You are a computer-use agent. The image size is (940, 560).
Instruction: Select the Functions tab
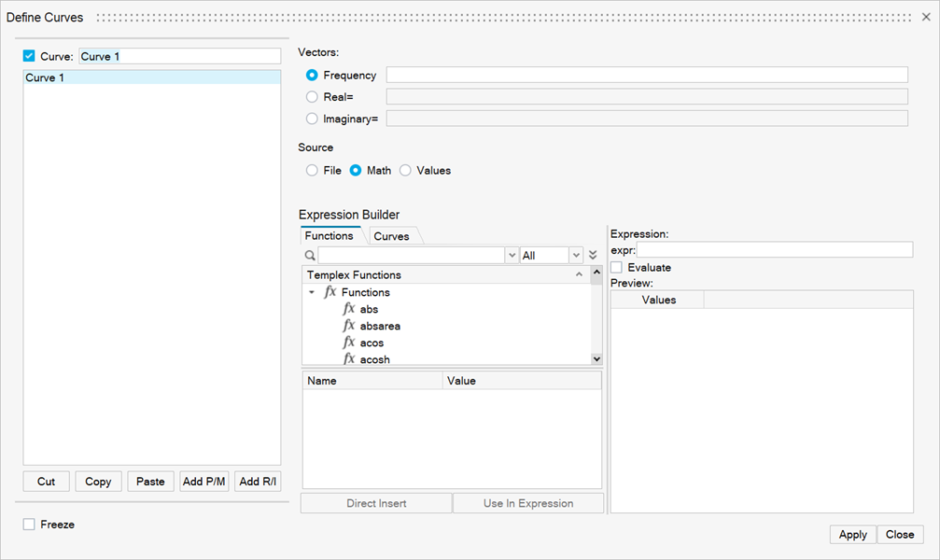pos(330,236)
